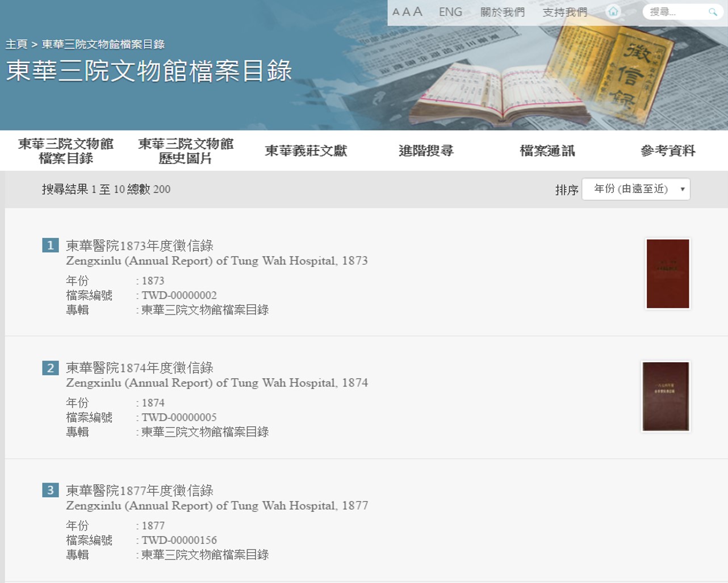This screenshot has height=583, width=728.
Task: Go to the home icon in top bar
Action: point(613,12)
